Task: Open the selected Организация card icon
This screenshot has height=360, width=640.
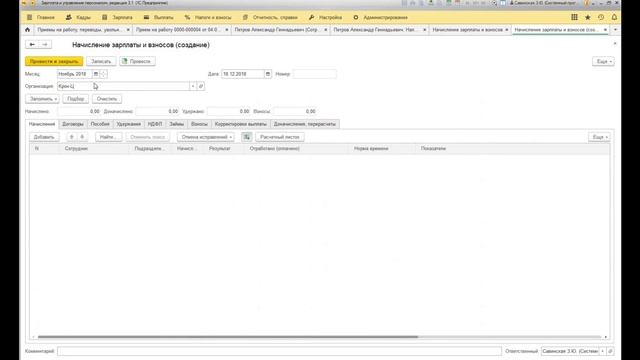Action: (200, 86)
